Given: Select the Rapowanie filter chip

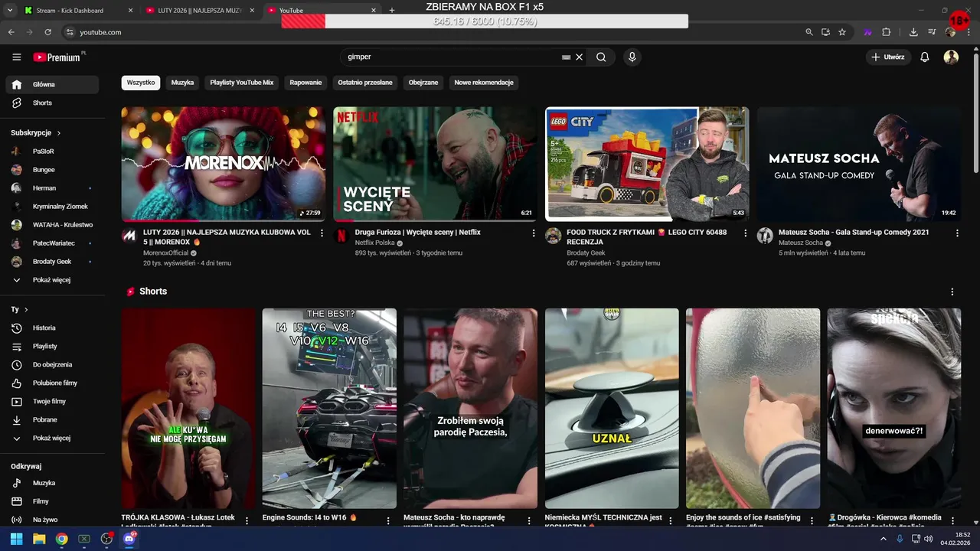Looking at the screenshot, I should [305, 83].
